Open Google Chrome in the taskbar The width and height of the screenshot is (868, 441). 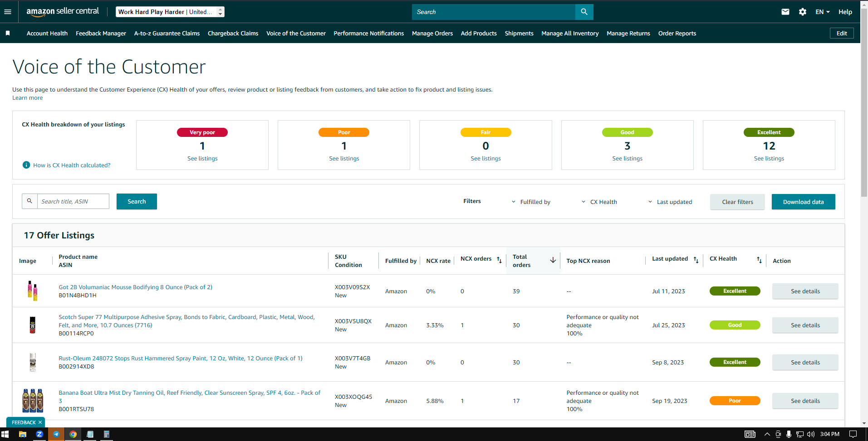coord(73,434)
